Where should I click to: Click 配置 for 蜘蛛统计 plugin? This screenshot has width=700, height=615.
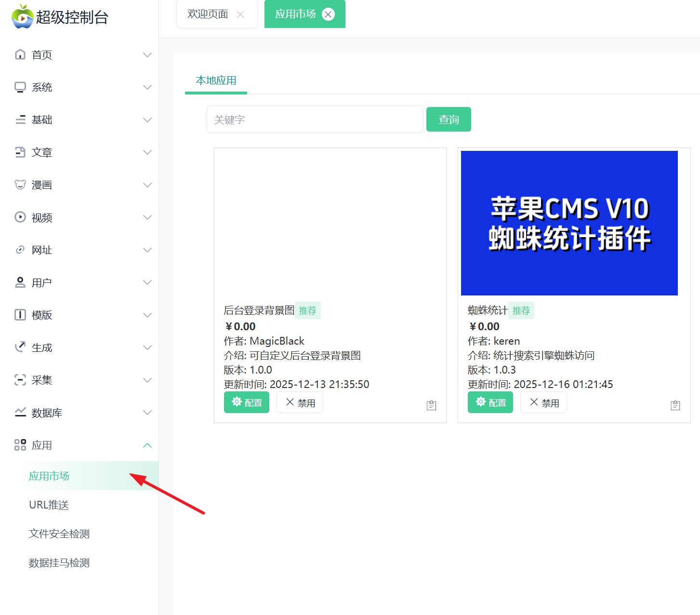490,402
